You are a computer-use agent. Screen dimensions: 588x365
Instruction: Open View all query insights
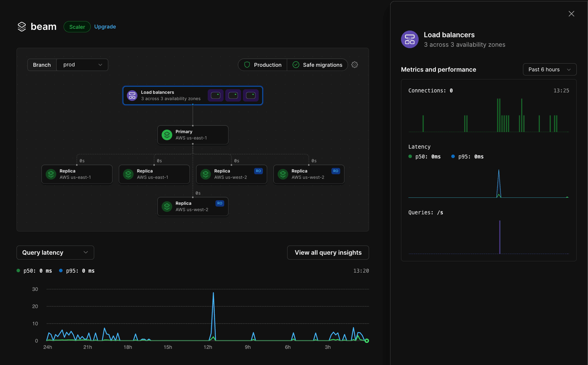328,253
